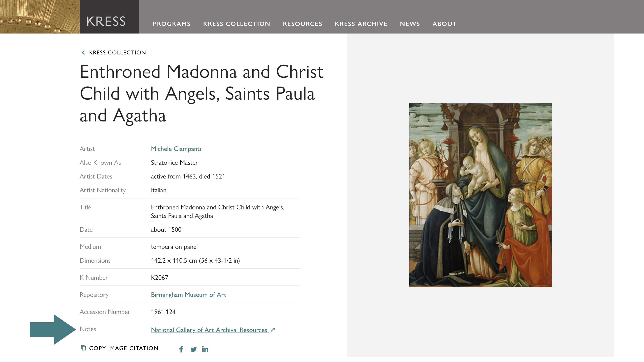Click the copy citation clipboard icon
The width and height of the screenshot is (644, 362).
(x=83, y=348)
